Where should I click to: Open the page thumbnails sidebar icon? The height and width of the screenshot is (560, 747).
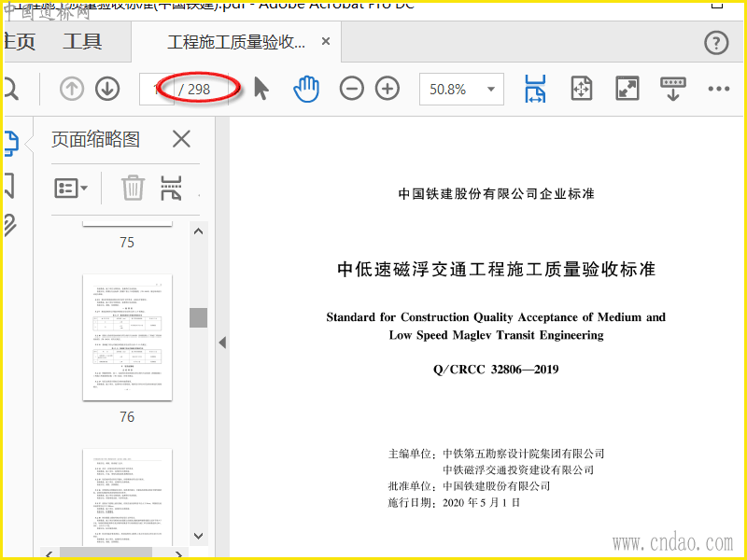pos(11,144)
